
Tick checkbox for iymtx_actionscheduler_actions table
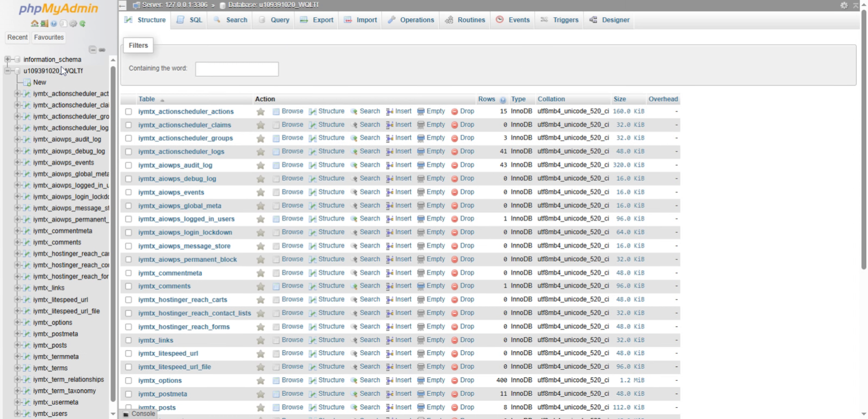coord(128,111)
